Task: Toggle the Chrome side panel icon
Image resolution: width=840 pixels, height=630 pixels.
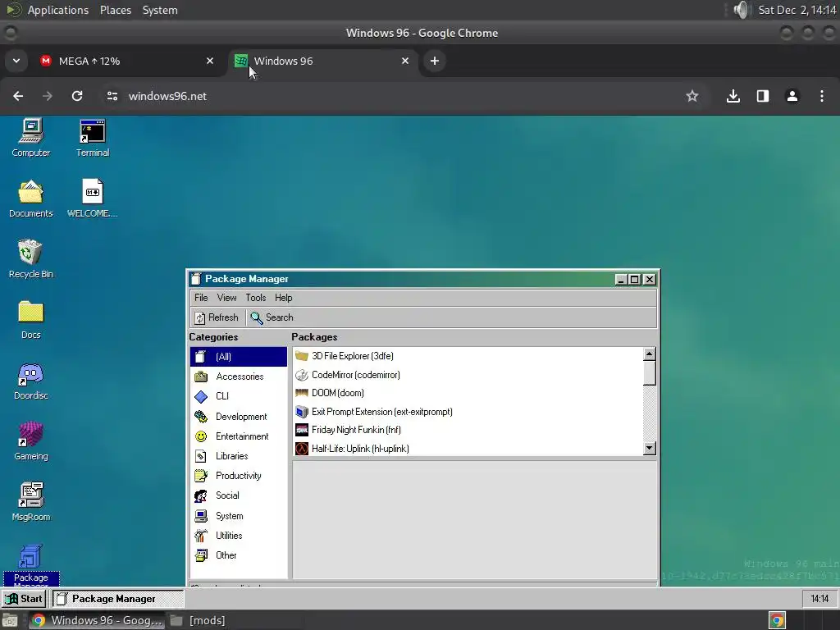Action: (763, 97)
